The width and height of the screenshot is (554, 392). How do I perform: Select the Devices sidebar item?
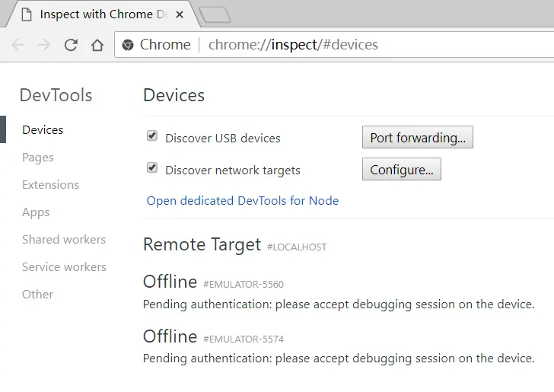(43, 130)
